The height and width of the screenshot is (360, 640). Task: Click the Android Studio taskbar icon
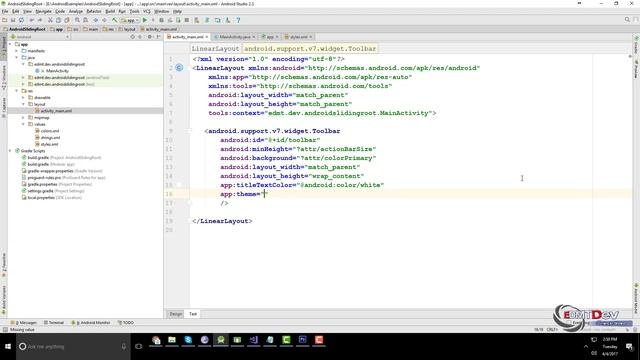[x=221, y=340]
